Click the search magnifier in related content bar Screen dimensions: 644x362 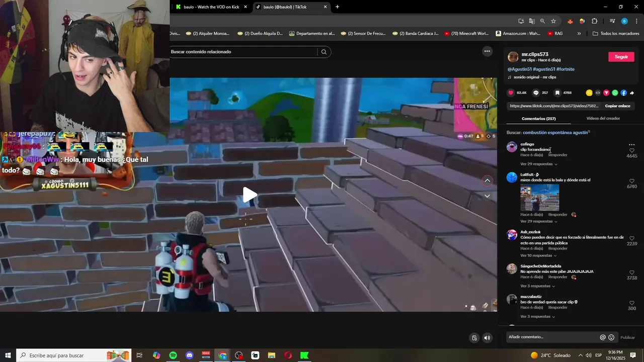click(324, 52)
